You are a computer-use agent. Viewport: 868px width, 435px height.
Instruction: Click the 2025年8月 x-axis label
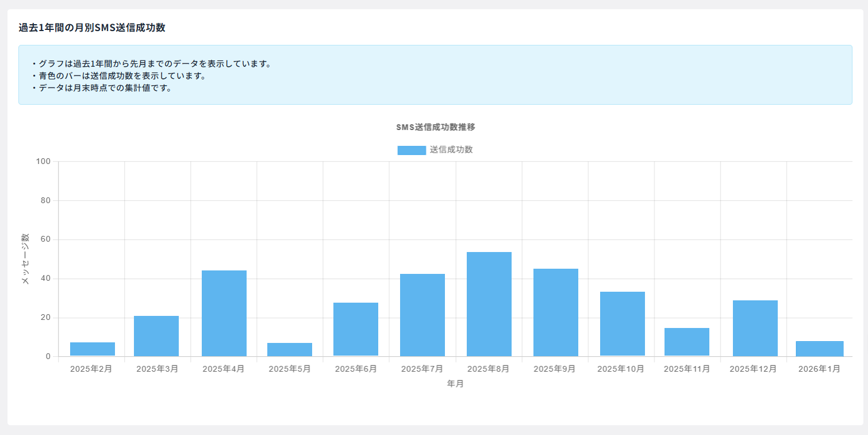click(x=489, y=369)
